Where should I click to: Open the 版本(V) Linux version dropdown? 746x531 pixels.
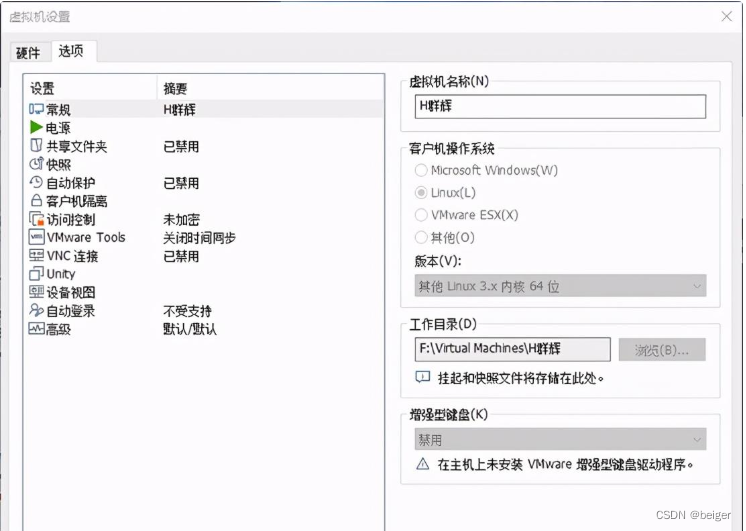click(560, 286)
